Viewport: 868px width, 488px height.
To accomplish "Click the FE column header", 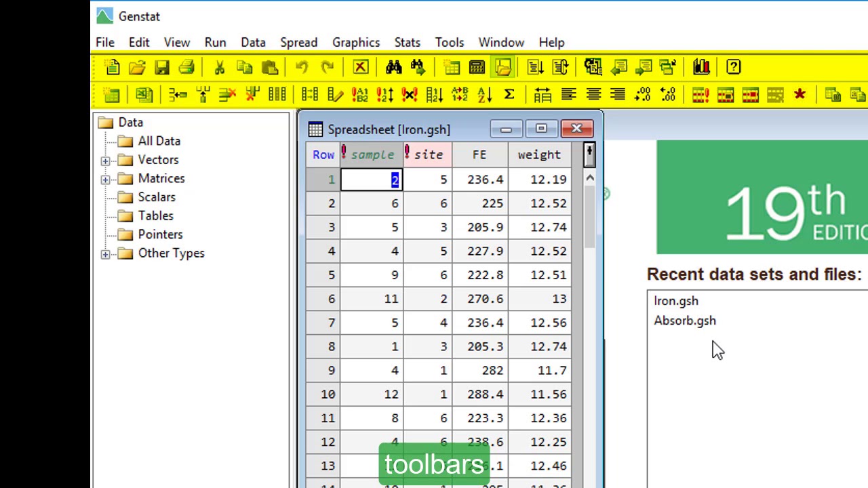I will (x=479, y=155).
